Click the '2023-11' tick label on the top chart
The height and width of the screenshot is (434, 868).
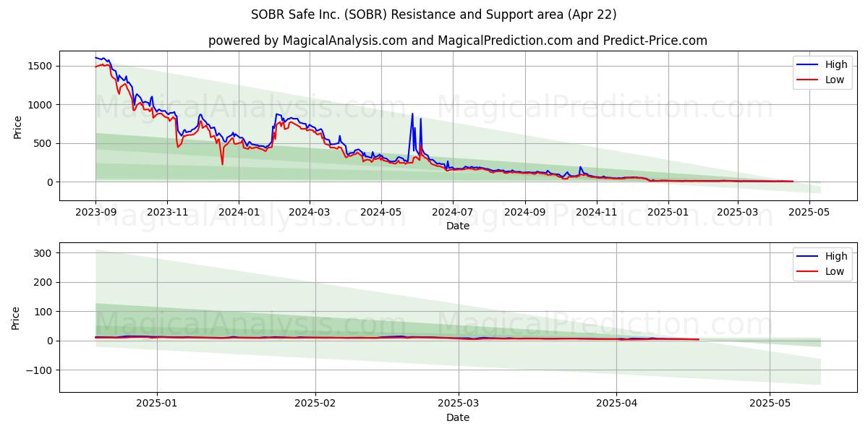tap(167, 212)
